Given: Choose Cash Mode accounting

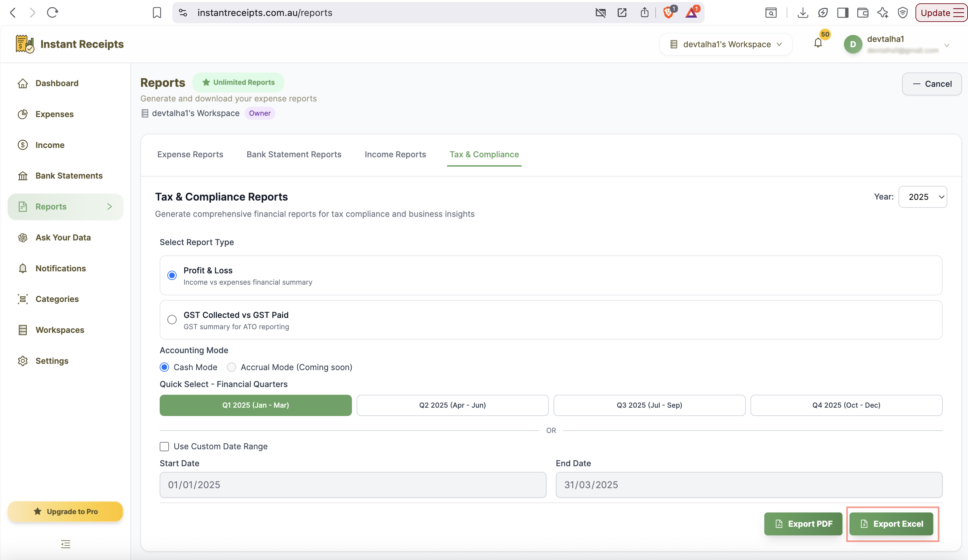Looking at the screenshot, I should pos(164,367).
